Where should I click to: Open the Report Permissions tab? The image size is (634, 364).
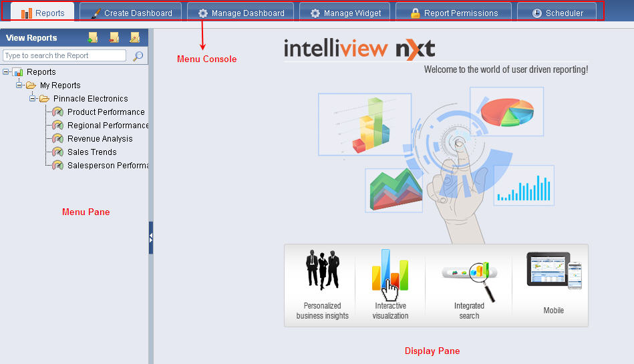click(x=454, y=13)
